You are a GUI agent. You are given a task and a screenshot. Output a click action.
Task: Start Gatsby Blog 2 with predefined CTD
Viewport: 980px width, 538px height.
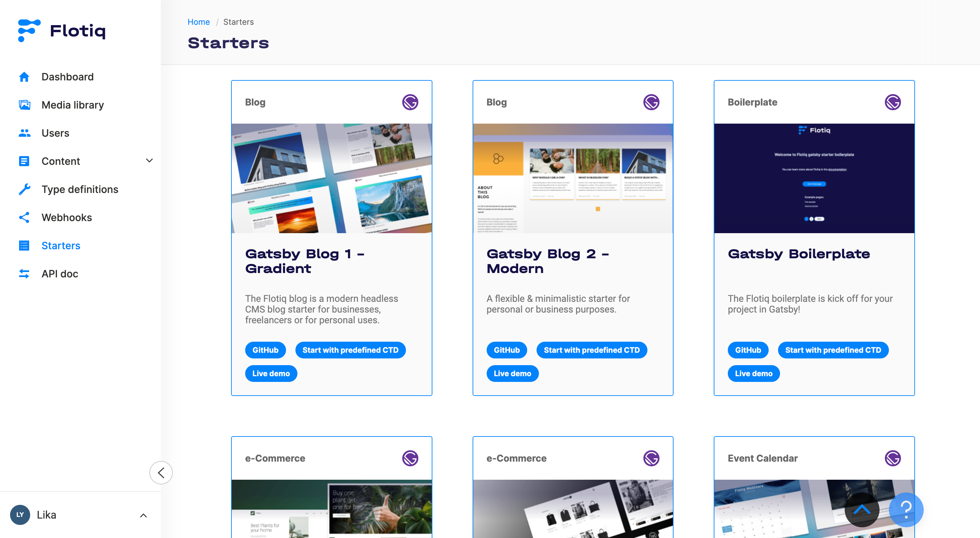pos(591,350)
